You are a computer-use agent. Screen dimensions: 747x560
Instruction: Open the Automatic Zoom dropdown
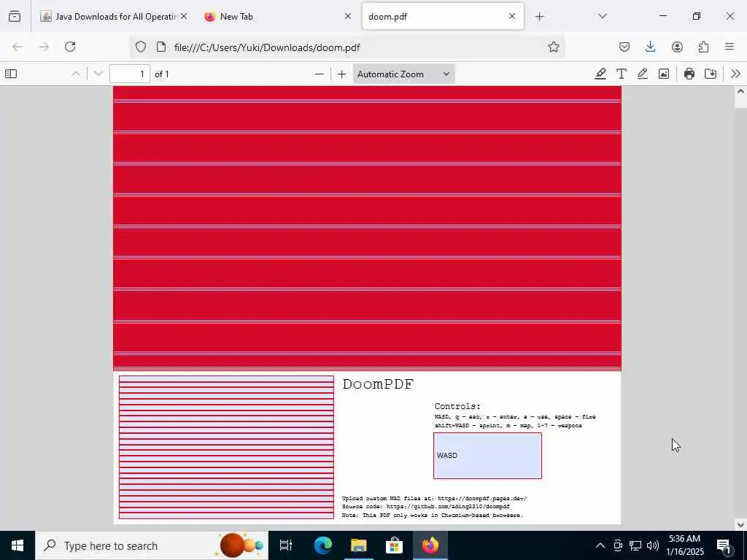click(404, 74)
